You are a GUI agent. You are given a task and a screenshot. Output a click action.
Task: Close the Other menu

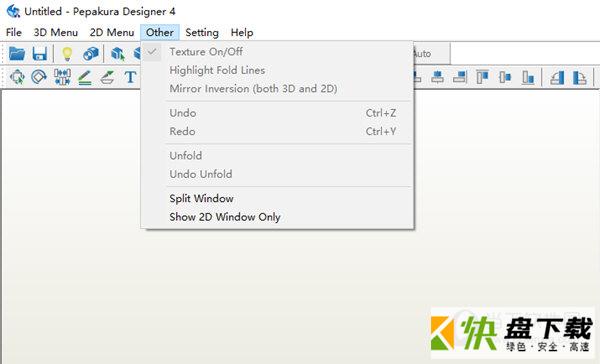[160, 33]
